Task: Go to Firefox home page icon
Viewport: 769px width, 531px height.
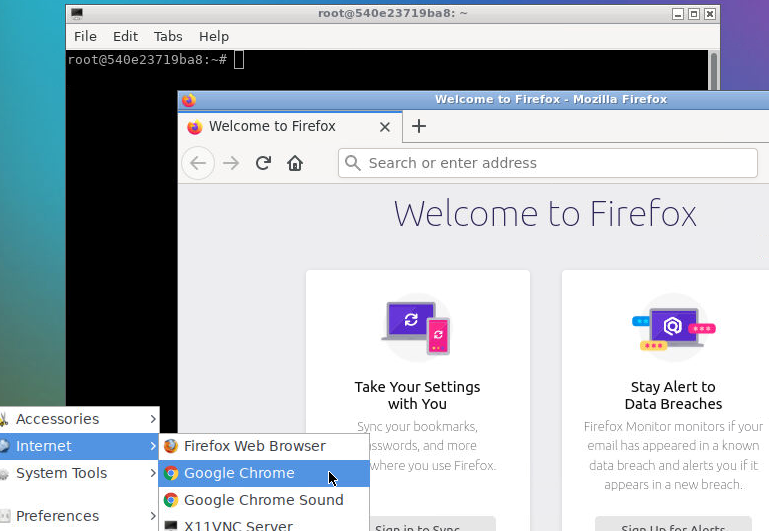Action: pyautogui.click(x=295, y=163)
